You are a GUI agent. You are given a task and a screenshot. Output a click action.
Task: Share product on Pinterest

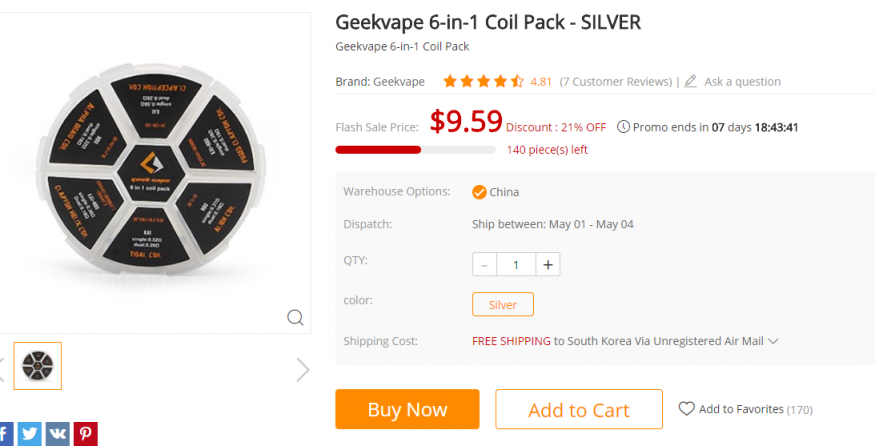(84, 434)
